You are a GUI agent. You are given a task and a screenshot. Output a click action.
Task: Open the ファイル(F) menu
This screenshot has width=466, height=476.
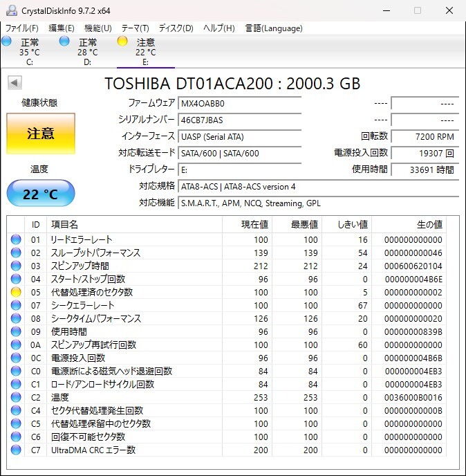tap(22, 28)
